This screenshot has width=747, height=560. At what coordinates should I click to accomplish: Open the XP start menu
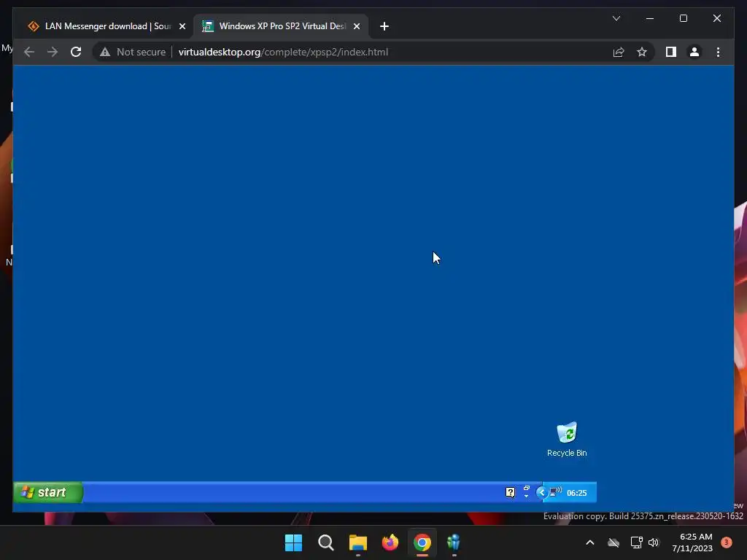point(48,492)
